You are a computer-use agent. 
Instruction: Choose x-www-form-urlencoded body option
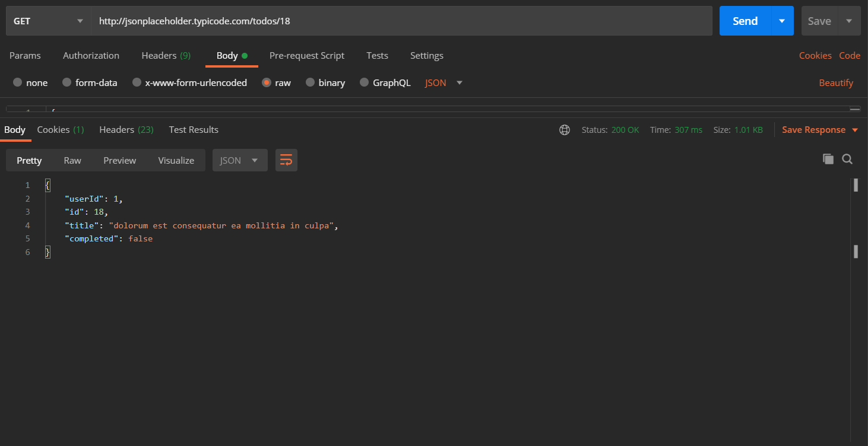[x=137, y=82]
